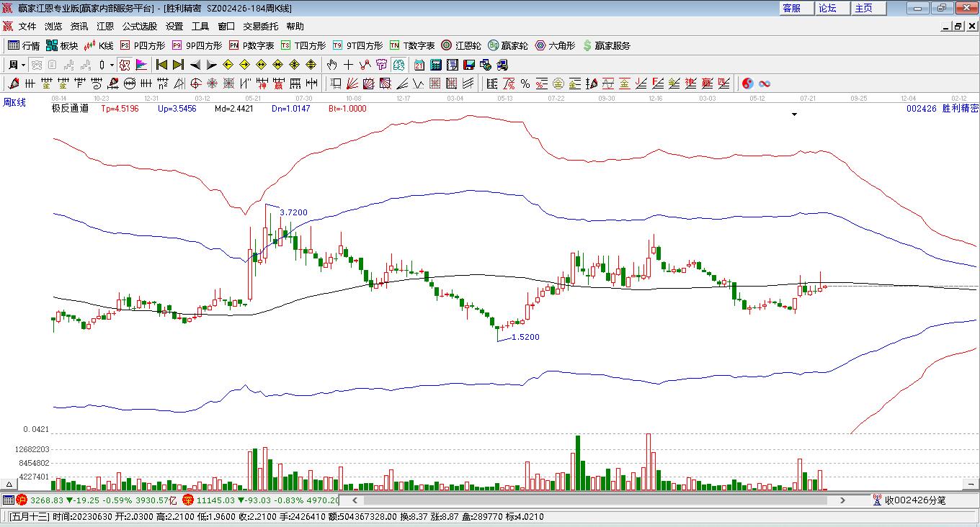Select the hand pan tool
Image resolution: width=980 pixels, height=527 pixels.
click(332, 65)
